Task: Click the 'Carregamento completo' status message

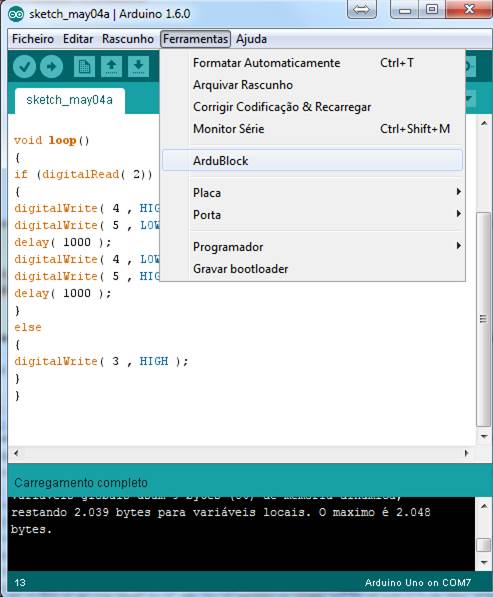Action: (x=81, y=483)
